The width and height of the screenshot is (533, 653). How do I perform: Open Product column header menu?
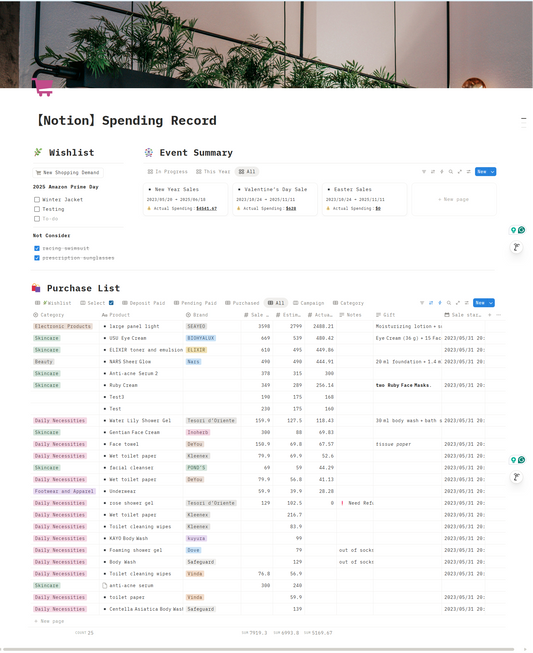coord(116,315)
